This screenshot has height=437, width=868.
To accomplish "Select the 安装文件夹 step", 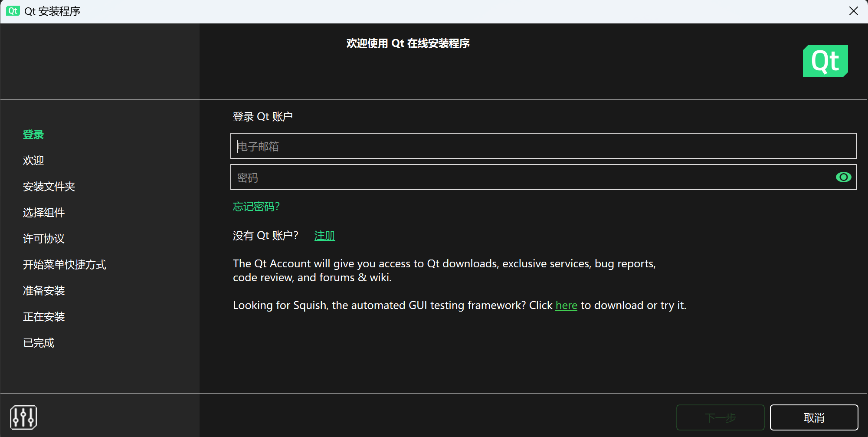I will tap(49, 186).
